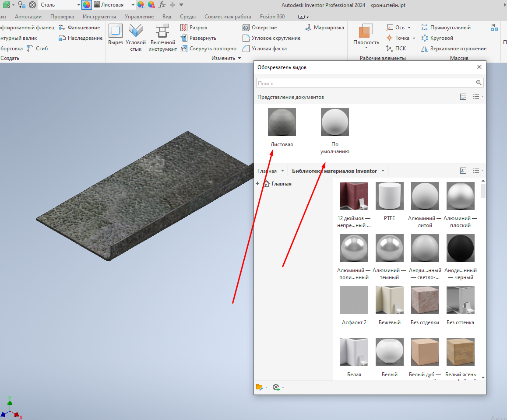
Task: Open the Инструменты ribbon tab
Action: [99, 17]
